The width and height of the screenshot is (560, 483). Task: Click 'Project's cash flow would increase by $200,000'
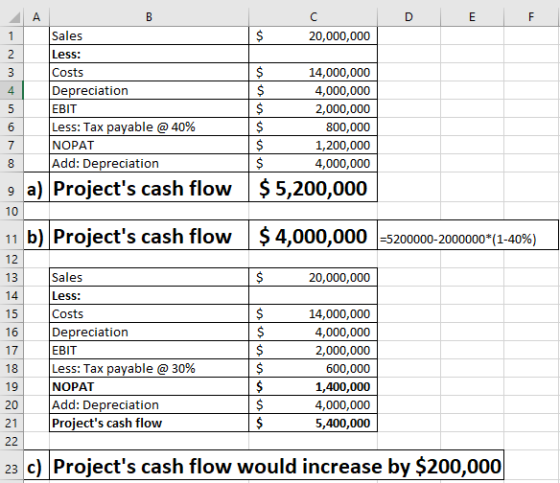277,465
